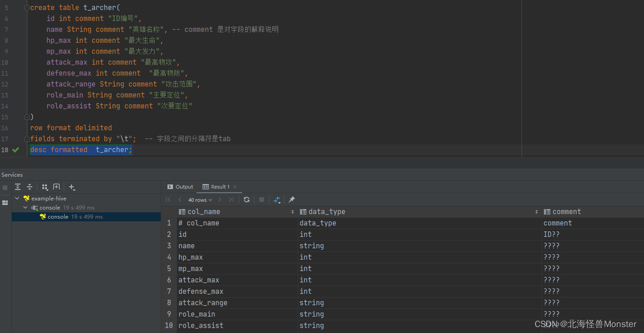Image resolution: width=644 pixels, height=333 pixels.
Task: Click the Add Service plus icon
Action: [72, 187]
